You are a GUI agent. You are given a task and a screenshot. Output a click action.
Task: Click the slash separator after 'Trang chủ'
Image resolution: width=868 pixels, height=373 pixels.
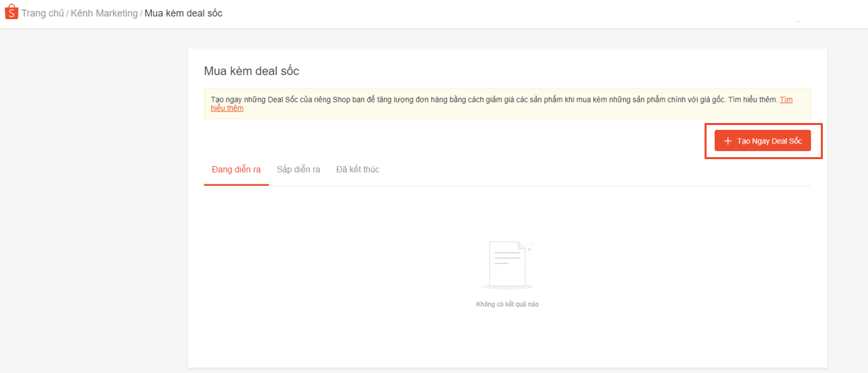(67, 14)
